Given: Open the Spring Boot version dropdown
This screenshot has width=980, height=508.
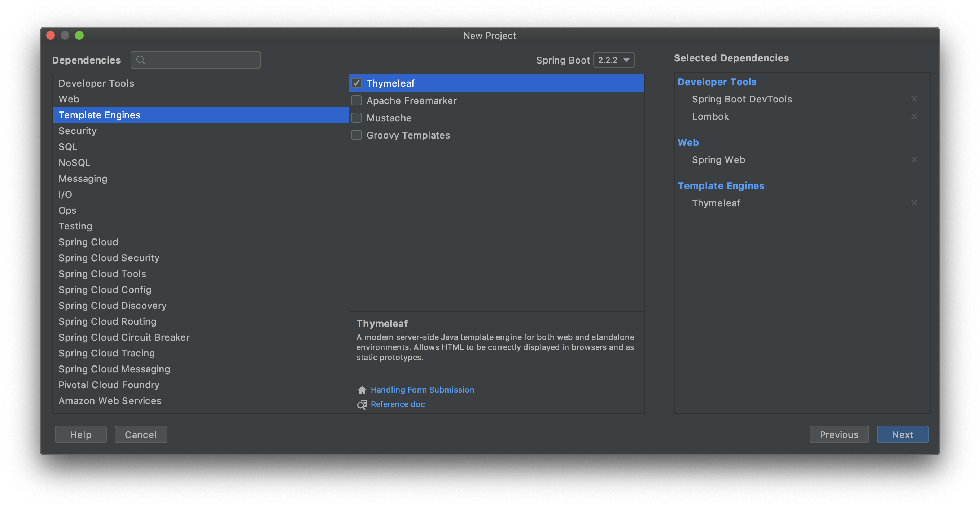Looking at the screenshot, I should tap(614, 60).
